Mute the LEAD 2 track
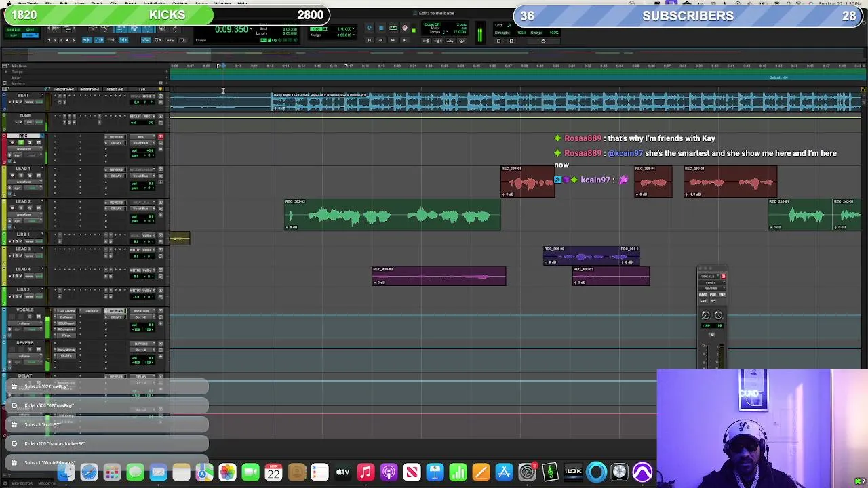Viewport: 868px width, 488px height. point(38,208)
